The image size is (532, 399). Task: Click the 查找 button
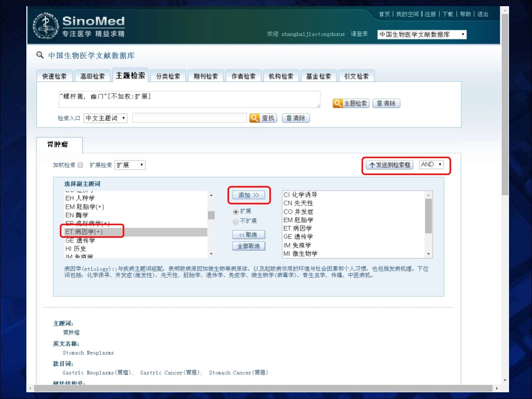tap(263, 118)
